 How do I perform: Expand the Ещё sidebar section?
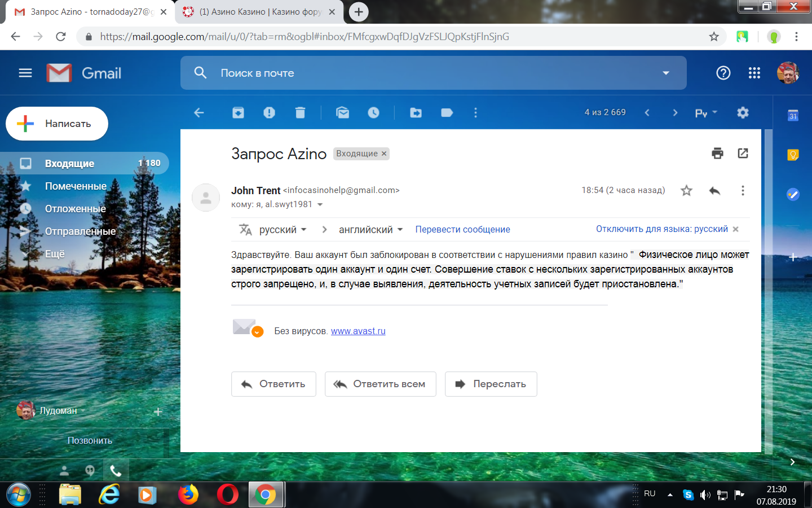click(x=55, y=254)
